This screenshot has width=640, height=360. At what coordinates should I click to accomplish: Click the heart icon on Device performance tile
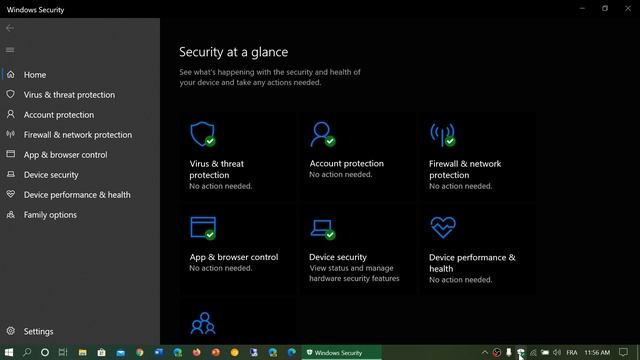coord(443,227)
